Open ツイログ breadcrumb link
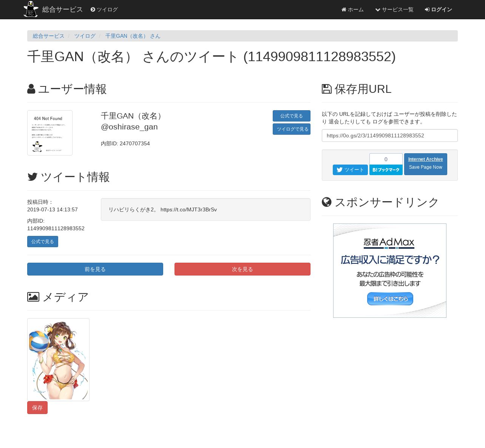The image size is (485, 448). [x=85, y=36]
